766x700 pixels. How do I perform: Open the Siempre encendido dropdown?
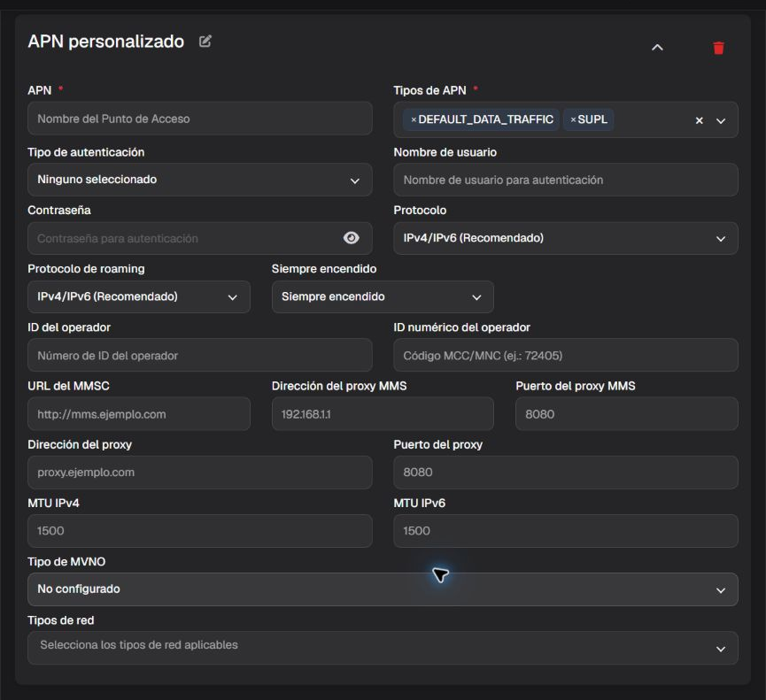[383, 296]
